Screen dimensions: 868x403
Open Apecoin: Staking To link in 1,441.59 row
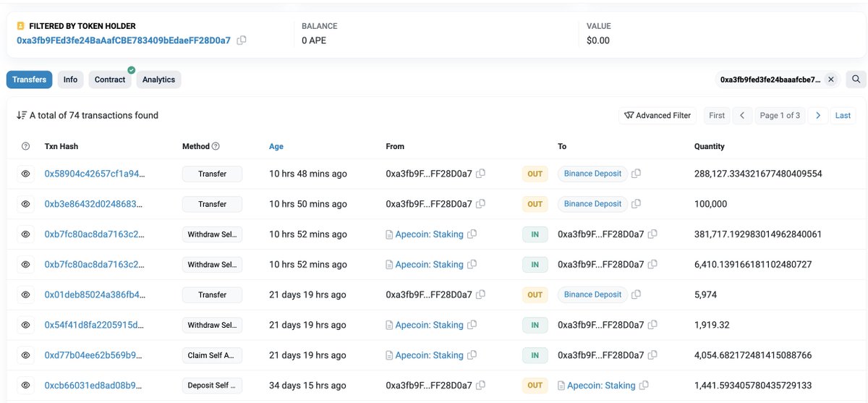[x=601, y=386]
